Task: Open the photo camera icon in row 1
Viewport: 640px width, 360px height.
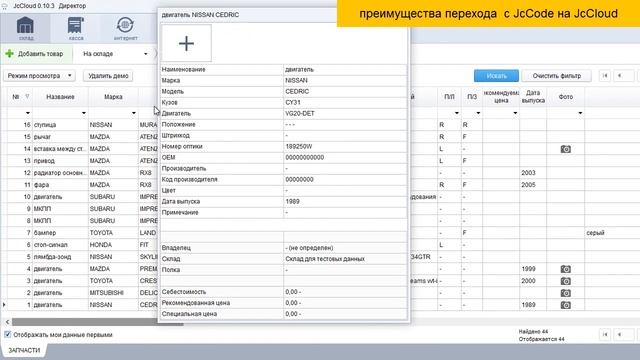Action: [565, 305]
